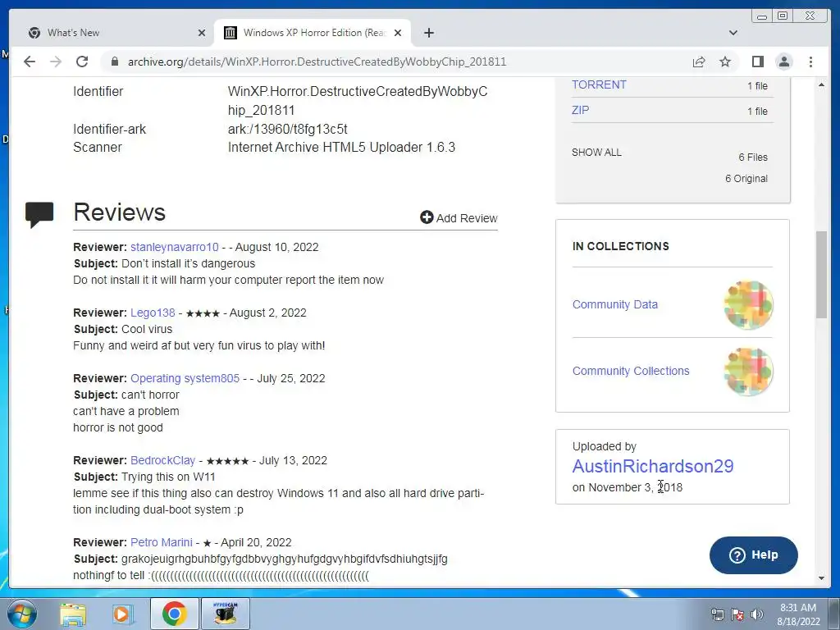Click the page scrollbar thumb
Viewport: 840px width, 630px height.
[821, 274]
